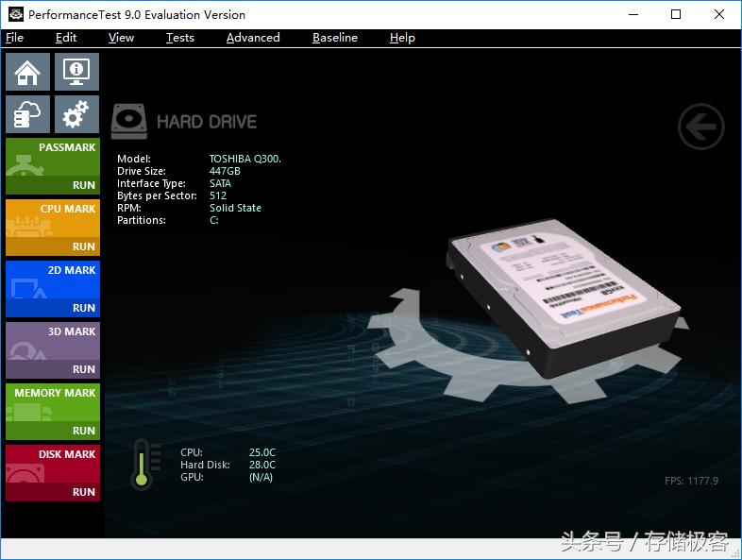Open the Help menu
Viewport: 742px width, 560px height.
click(x=402, y=38)
